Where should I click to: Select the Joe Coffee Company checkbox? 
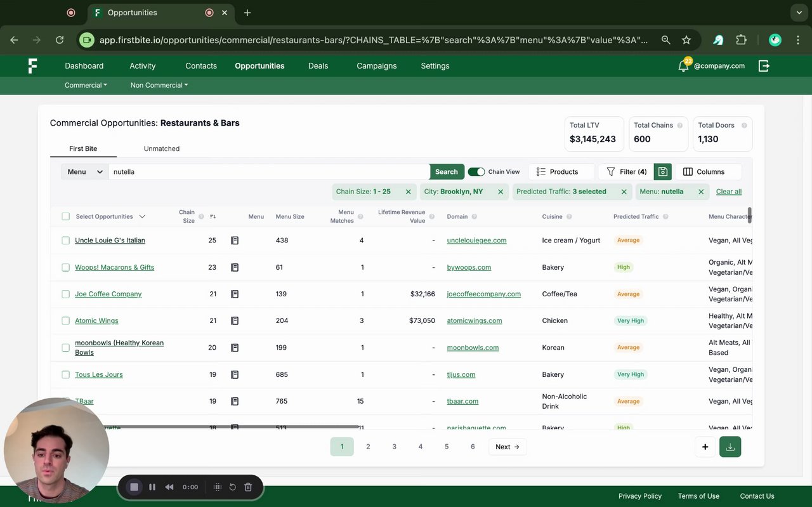[65, 294]
